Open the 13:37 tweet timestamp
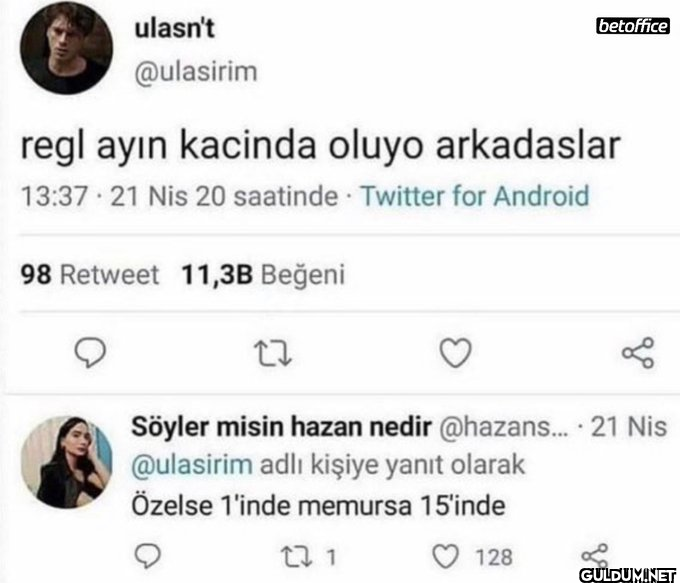Viewport: 680px width, 583px height. coord(55,195)
